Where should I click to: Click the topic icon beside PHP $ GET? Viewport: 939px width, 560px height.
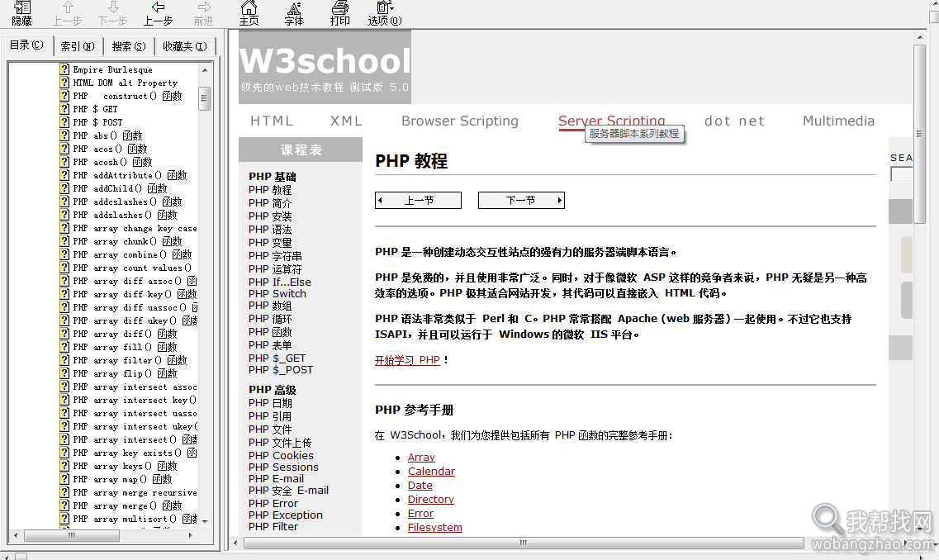point(64,109)
